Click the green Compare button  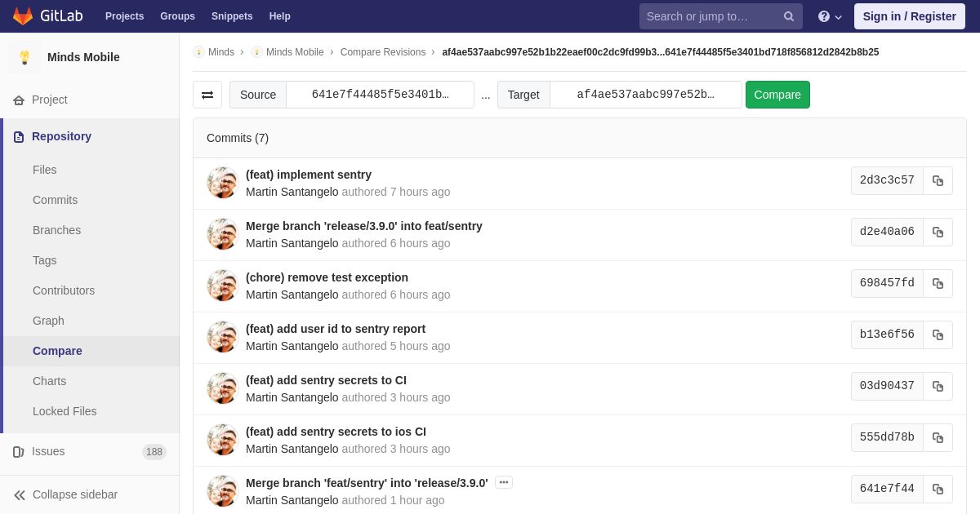click(777, 95)
